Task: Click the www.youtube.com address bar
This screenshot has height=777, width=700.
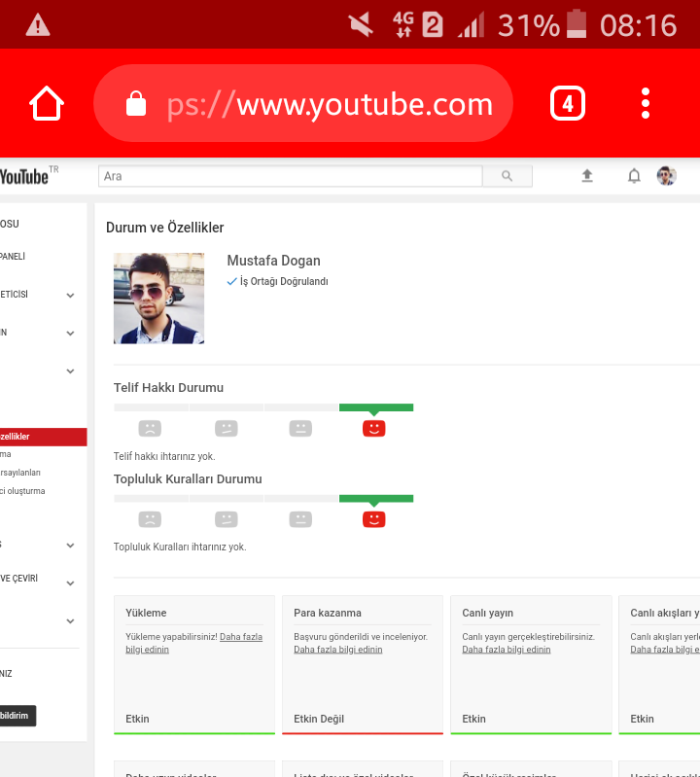Action: click(x=303, y=103)
